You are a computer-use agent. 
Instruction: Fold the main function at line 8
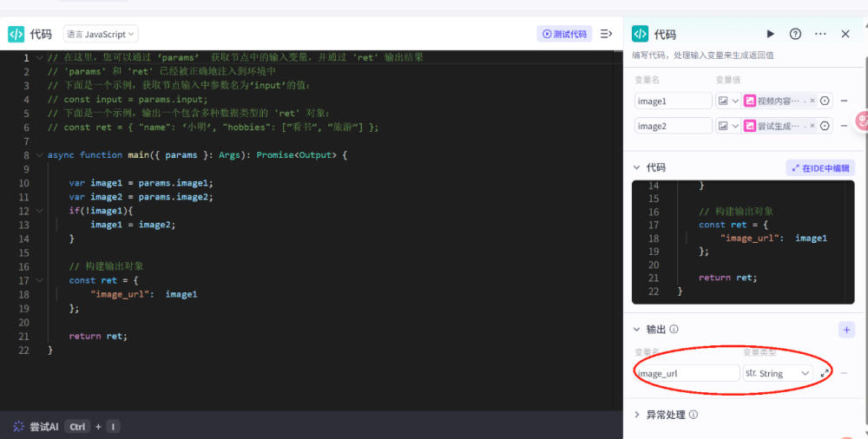click(x=39, y=155)
